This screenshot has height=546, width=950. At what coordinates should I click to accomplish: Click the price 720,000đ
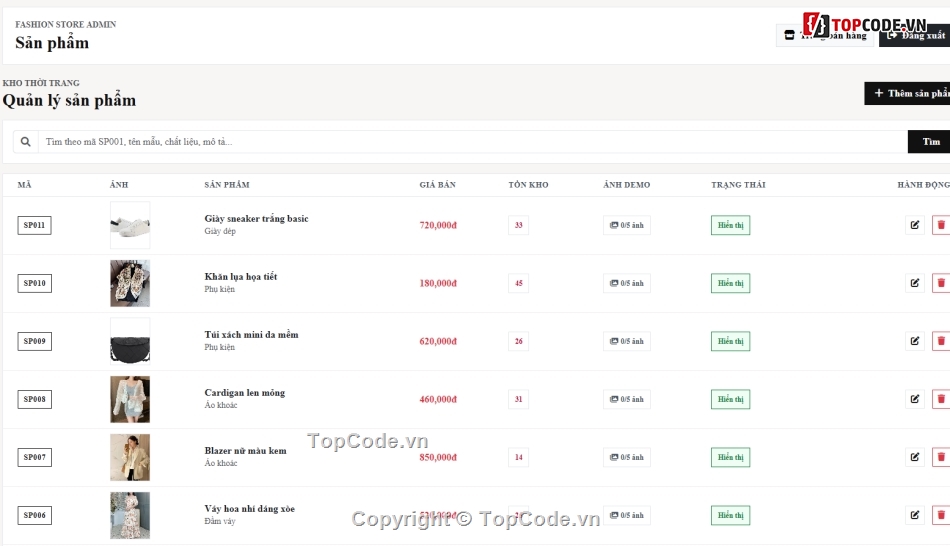(438, 225)
